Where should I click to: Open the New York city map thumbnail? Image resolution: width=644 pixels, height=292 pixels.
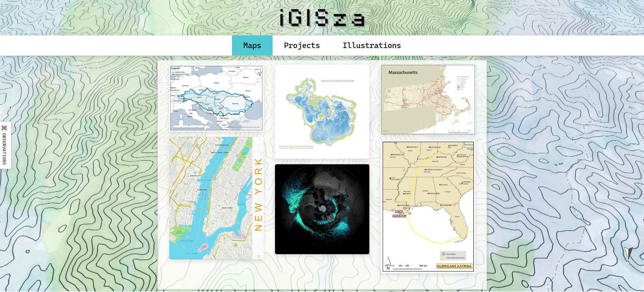pos(216,198)
